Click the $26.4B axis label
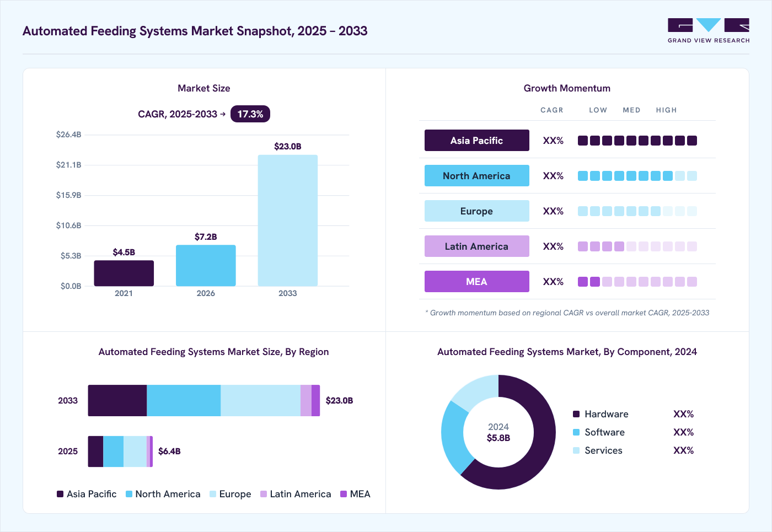 tap(68, 135)
